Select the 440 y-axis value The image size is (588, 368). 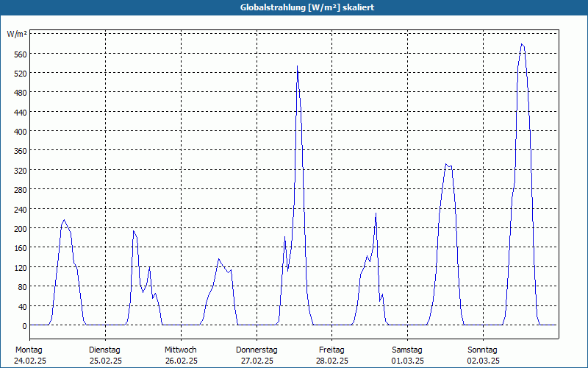21,113
